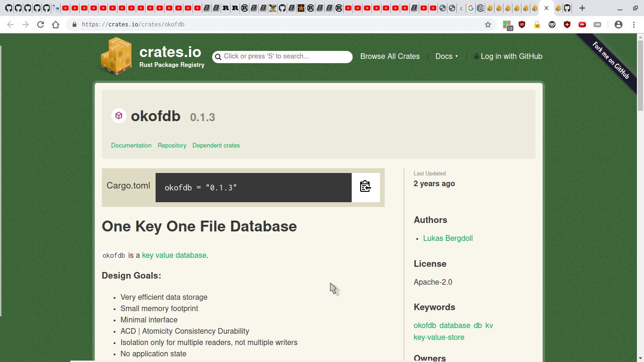Select the database keyword
Screen dimensions: 644x362
454,325
